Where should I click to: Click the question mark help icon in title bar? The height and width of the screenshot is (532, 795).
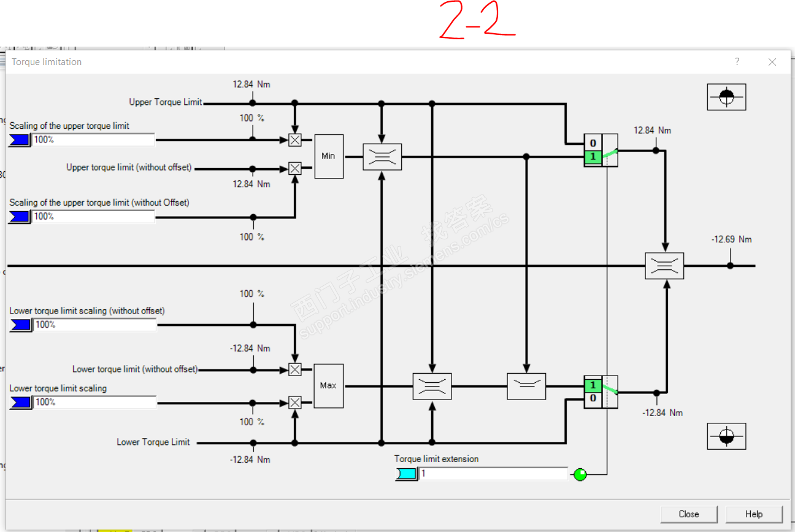(x=737, y=61)
